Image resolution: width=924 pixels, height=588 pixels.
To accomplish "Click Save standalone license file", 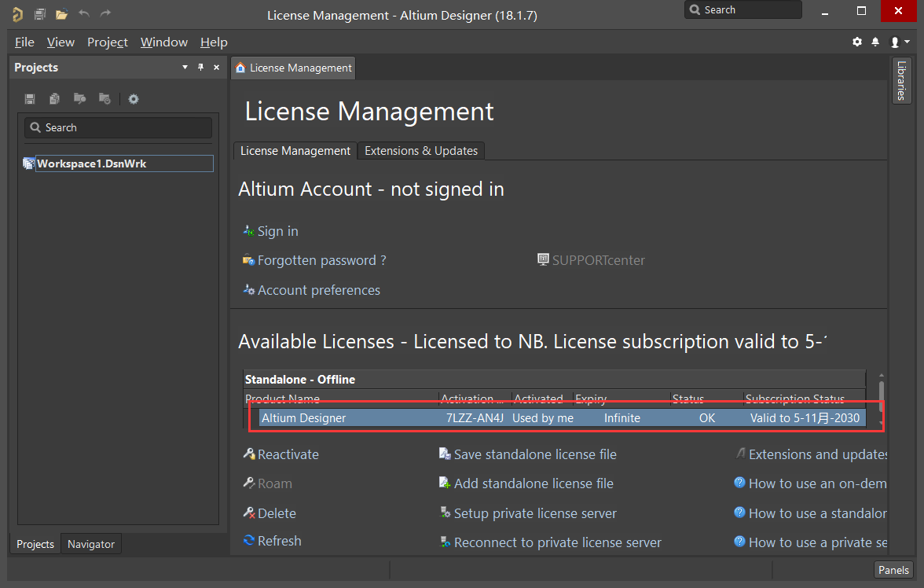I will 535,454.
